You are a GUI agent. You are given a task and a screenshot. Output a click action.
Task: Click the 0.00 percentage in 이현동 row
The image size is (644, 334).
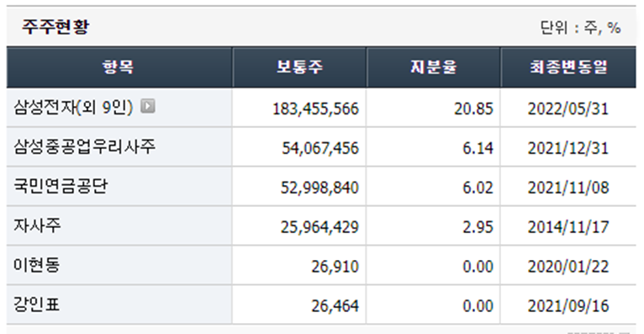coord(478,267)
